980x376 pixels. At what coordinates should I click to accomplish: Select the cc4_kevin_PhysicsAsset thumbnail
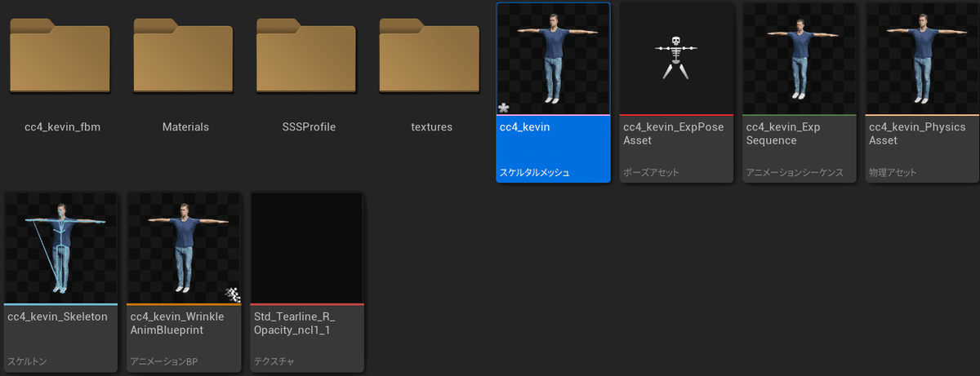(x=922, y=59)
